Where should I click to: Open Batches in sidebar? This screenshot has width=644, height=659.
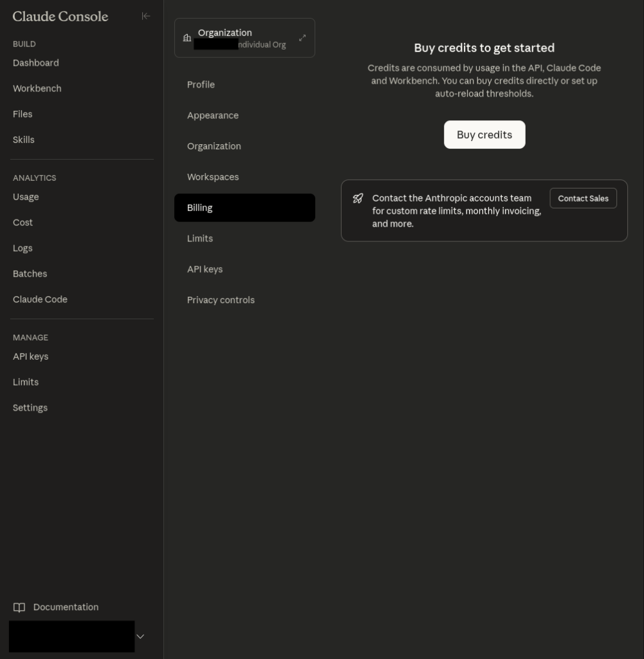click(30, 274)
